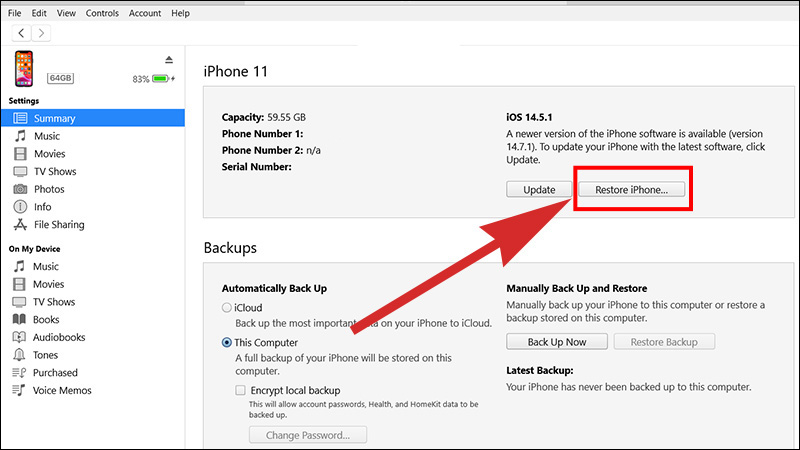Click the eject icon next to the device
Viewport: 800px width, 450px height.
[x=169, y=60]
